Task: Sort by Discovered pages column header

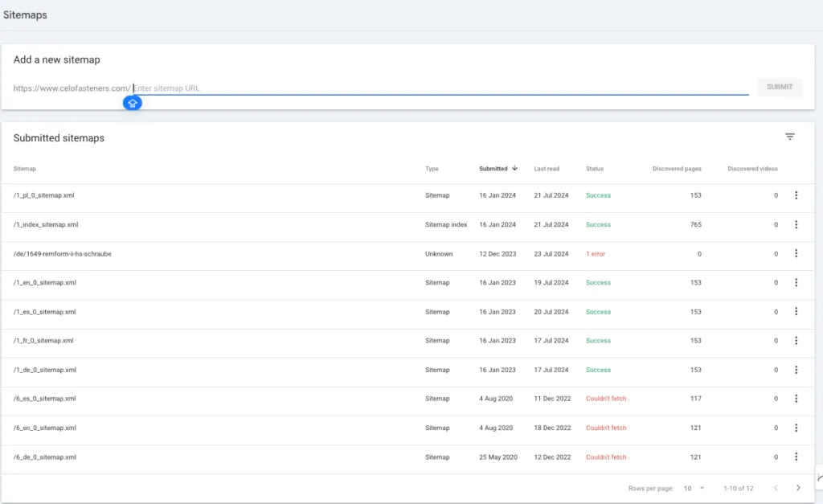Action: pyautogui.click(x=677, y=169)
